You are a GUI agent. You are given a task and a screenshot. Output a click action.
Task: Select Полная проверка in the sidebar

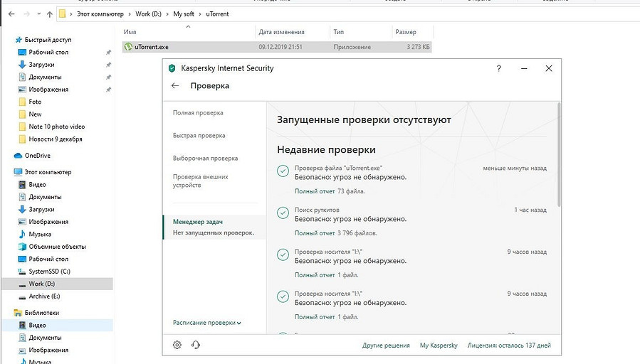click(198, 113)
